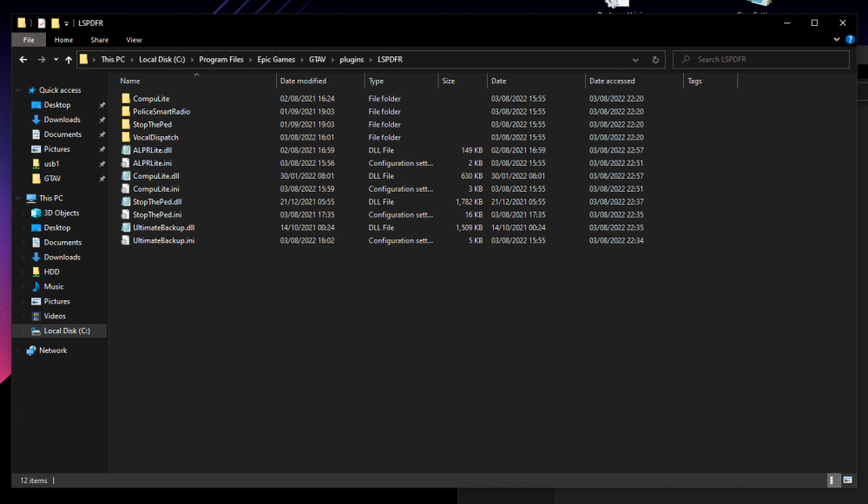Image resolution: width=868 pixels, height=504 pixels.
Task: Select the CompuLite.dll file icon
Action: [x=126, y=176]
